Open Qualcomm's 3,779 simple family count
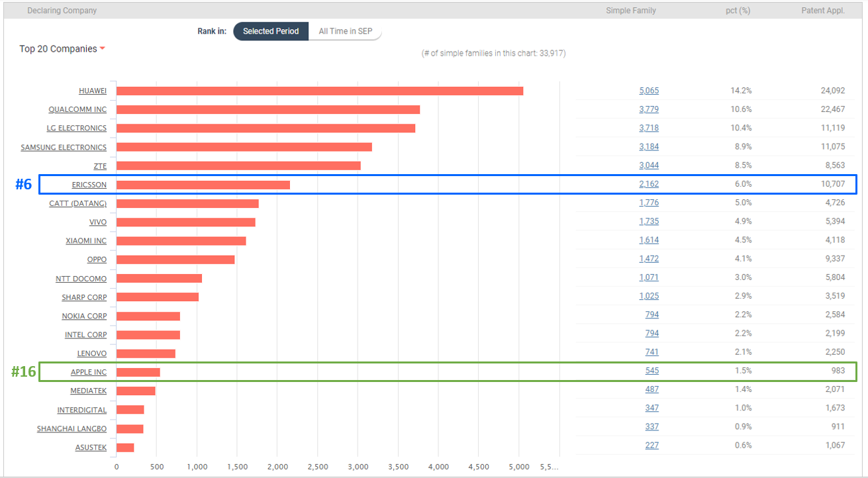 click(649, 109)
